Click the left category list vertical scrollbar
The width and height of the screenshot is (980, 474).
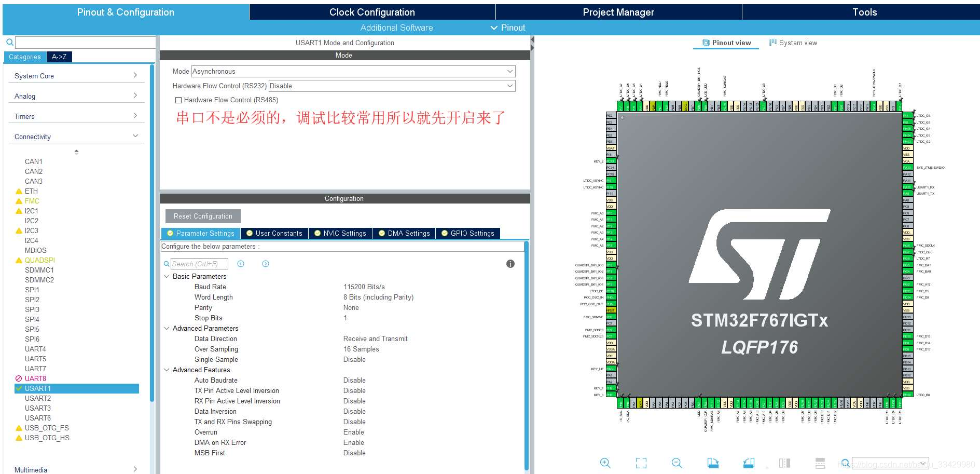click(152, 234)
